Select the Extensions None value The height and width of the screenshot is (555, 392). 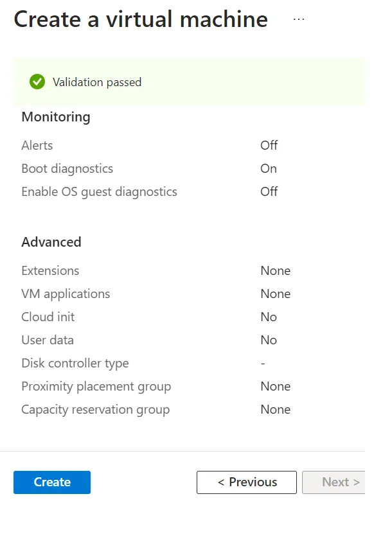click(x=276, y=271)
